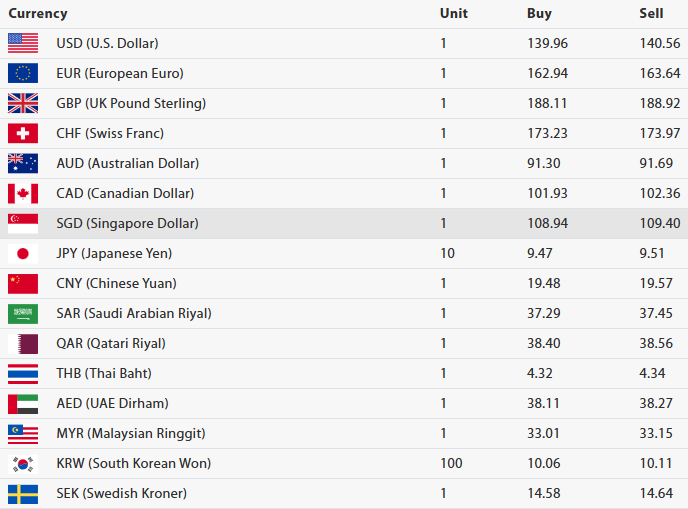688x509 pixels.
Task: Click the Buy column header
Action: (539, 14)
